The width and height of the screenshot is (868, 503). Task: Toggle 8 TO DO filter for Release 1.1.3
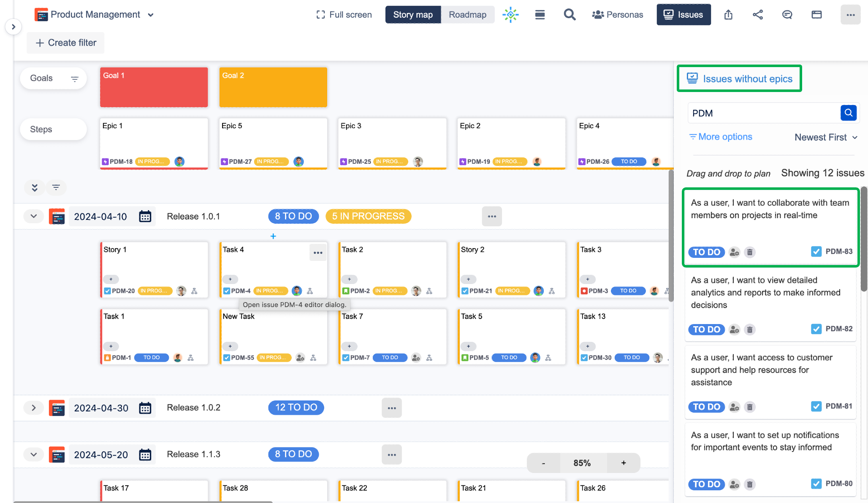pyautogui.click(x=293, y=454)
